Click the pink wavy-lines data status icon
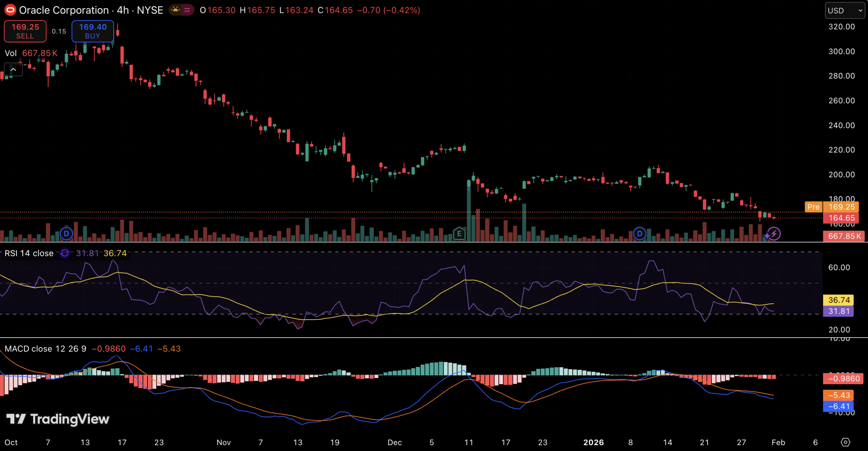 [x=187, y=10]
